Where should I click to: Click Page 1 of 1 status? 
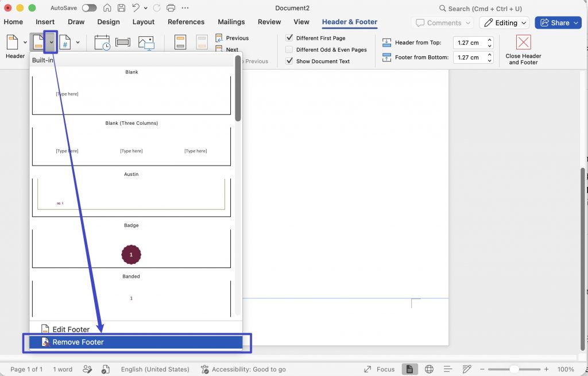26,369
